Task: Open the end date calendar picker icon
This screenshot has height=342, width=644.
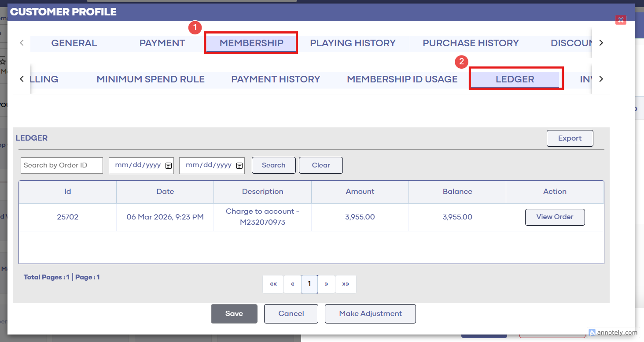Action: click(x=239, y=166)
